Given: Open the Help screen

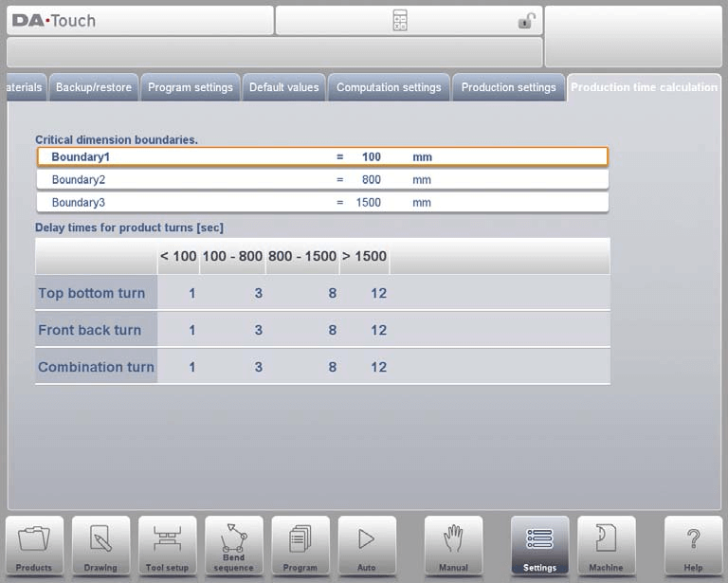Looking at the screenshot, I should [x=693, y=544].
